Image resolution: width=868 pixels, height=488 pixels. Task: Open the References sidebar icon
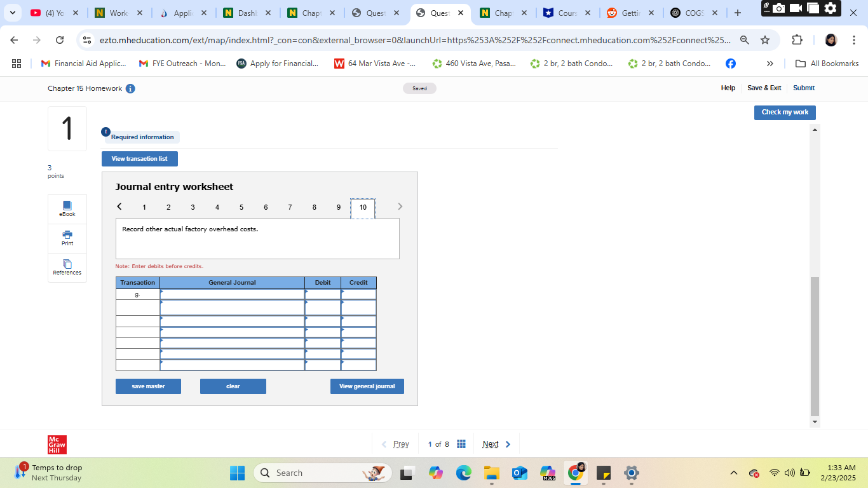click(x=67, y=268)
